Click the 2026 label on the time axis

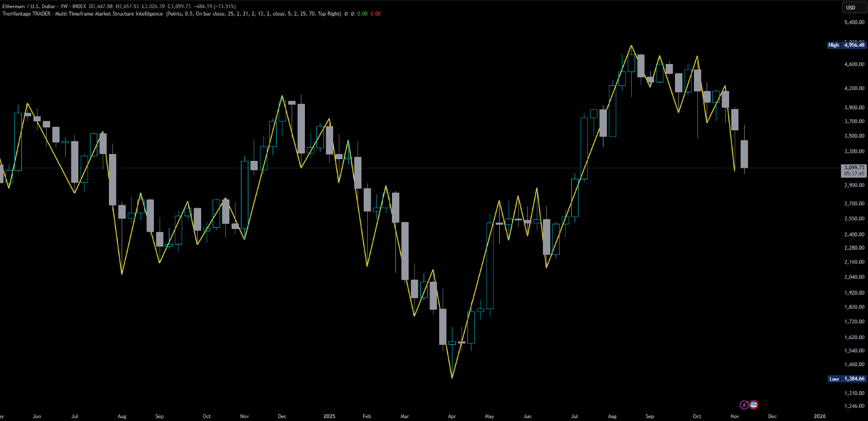[x=820, y=416]
